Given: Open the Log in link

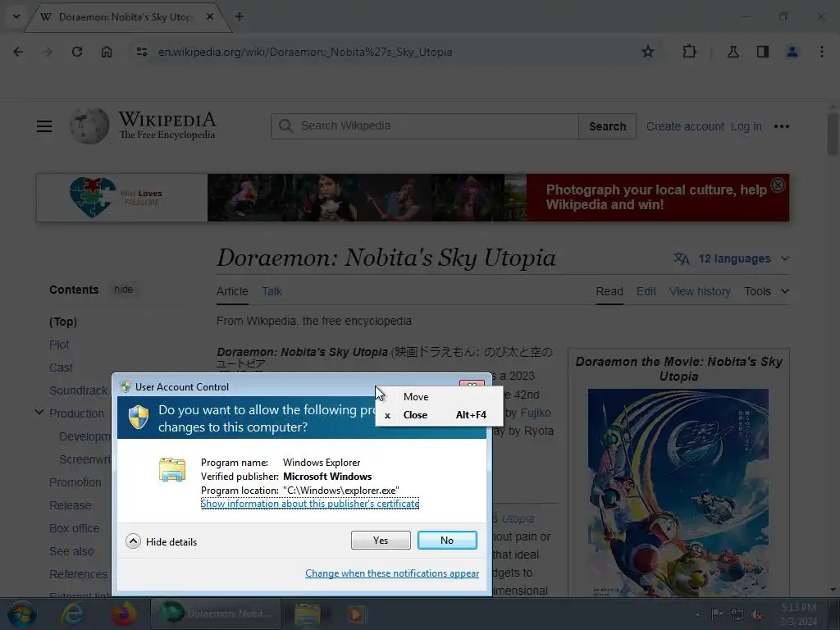Looking at the screenshot, I should [746, 126].
